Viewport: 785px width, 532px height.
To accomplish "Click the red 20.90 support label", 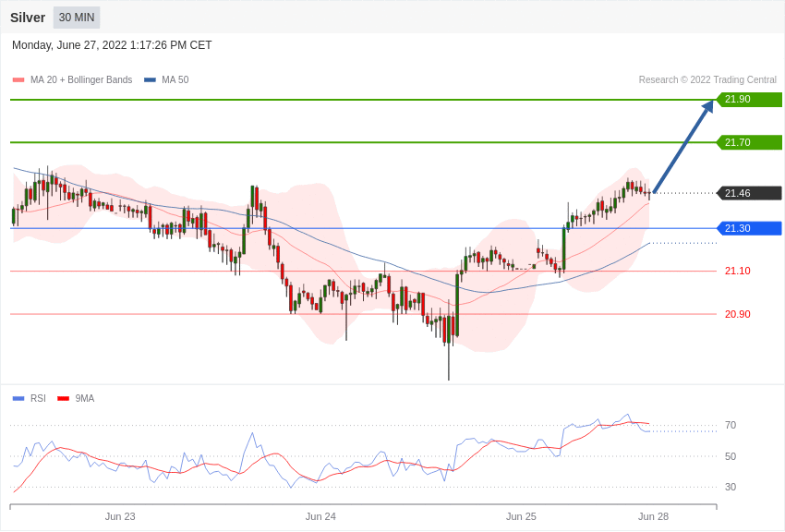I will click(738, 314).
